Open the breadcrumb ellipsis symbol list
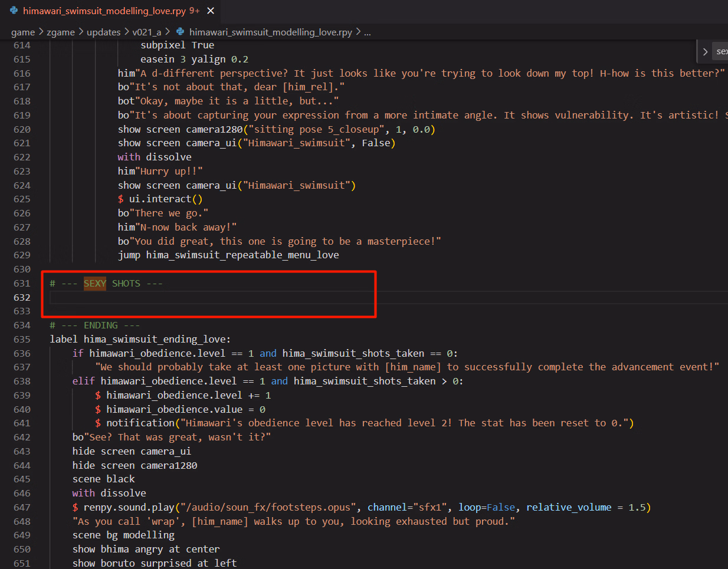 coord(368,32)
